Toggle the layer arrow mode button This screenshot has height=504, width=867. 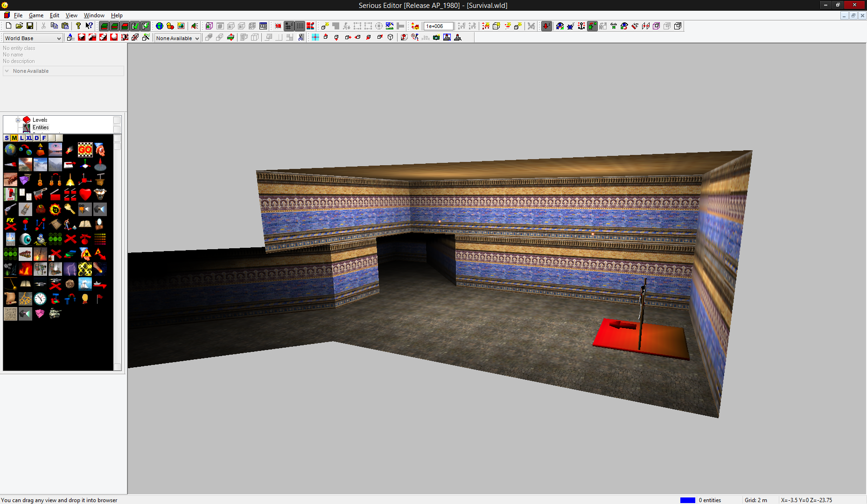click(x=145, y=26)
